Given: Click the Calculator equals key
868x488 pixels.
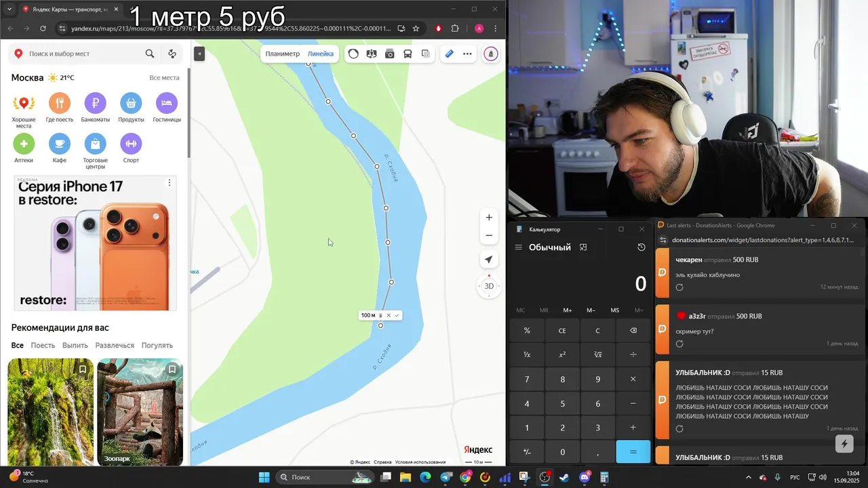Looking at the screenshot, I should [x=633, y=451].
